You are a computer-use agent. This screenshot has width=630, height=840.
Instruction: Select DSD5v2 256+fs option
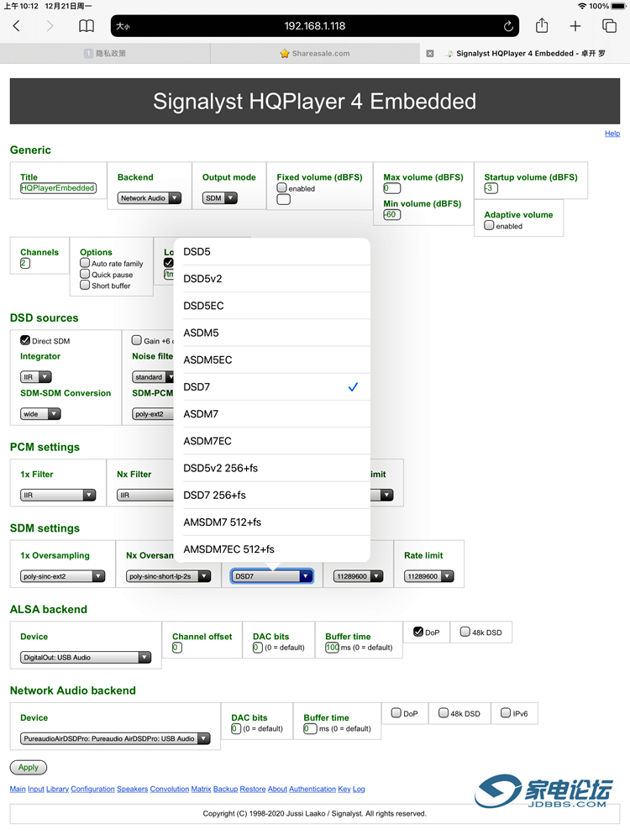coord(272,468)
